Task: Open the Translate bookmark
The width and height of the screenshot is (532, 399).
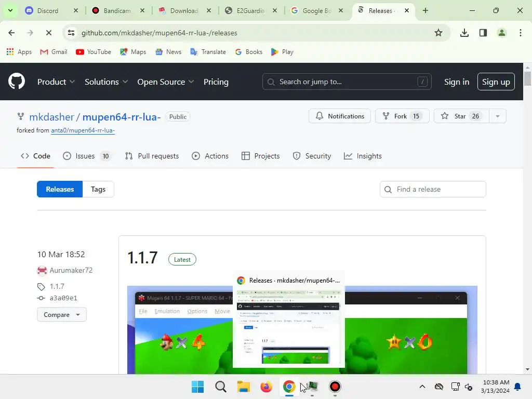Action: tap(208, 52)
